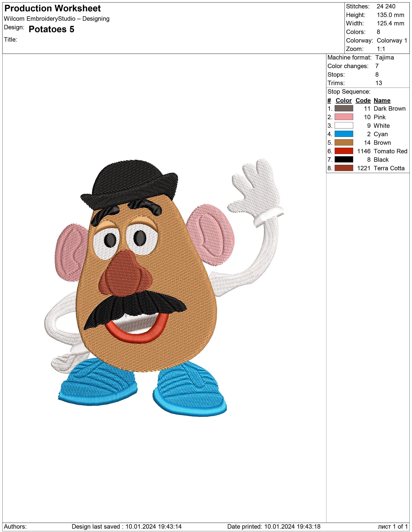Click the 'Title:' label
The width and height of the screenshot is (412, 532).
click(10, 40)
